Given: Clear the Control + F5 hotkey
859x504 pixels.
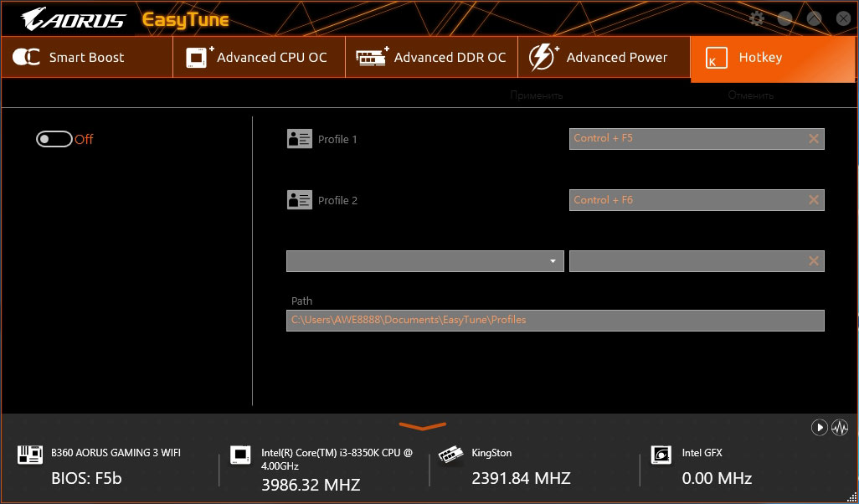Looking at the screenshot, I should coord(814,139).
